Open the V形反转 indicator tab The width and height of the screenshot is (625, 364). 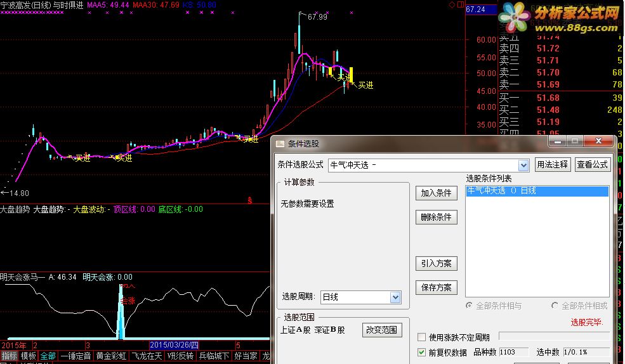pos(181,356)
